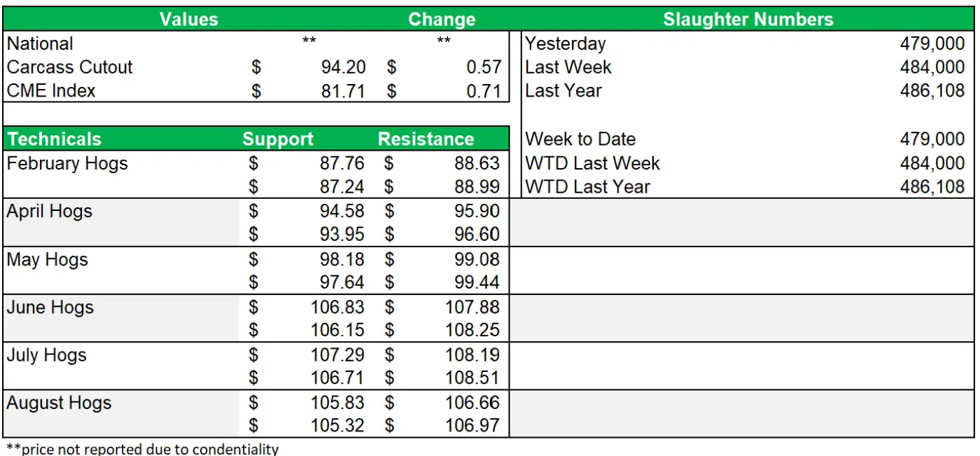Click the WTD Last Year value 486,108
The height and width of the screenshot is (456, 980).
tap(932, 187)
